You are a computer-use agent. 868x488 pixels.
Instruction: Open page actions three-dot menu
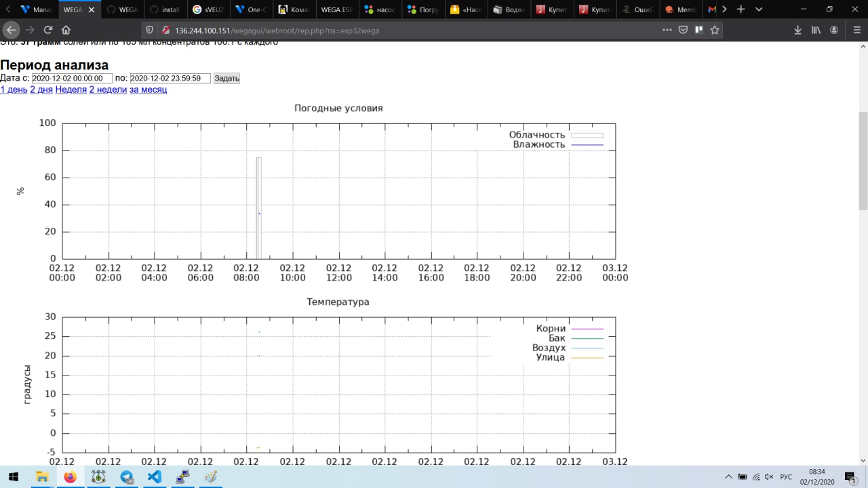click(667, 30)
